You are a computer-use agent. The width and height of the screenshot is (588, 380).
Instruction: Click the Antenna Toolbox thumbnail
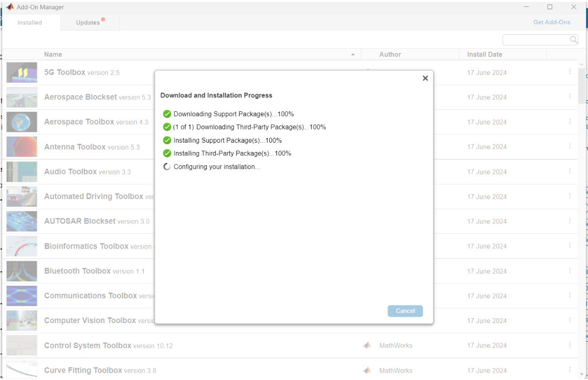click(22, 147)
